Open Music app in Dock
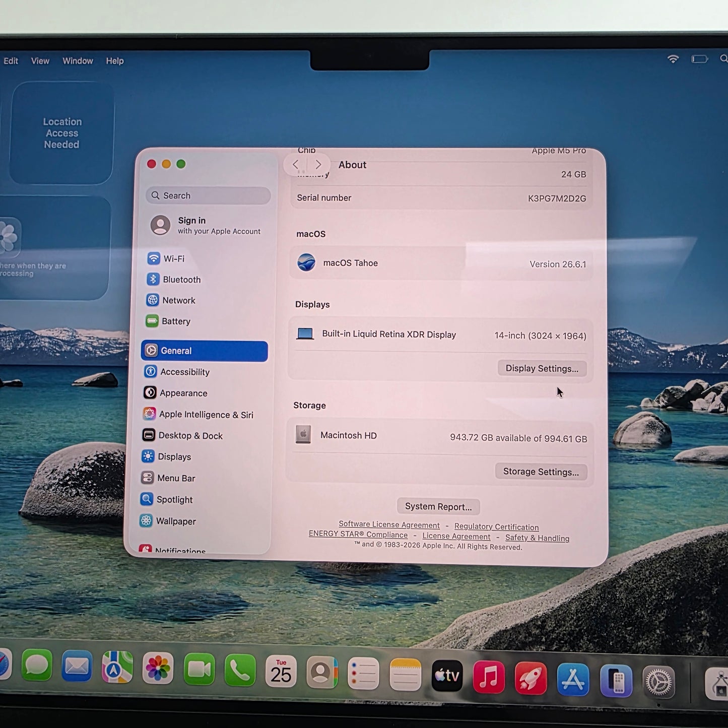728x728 pixels. pyautogui.click(x=489, y=677)
